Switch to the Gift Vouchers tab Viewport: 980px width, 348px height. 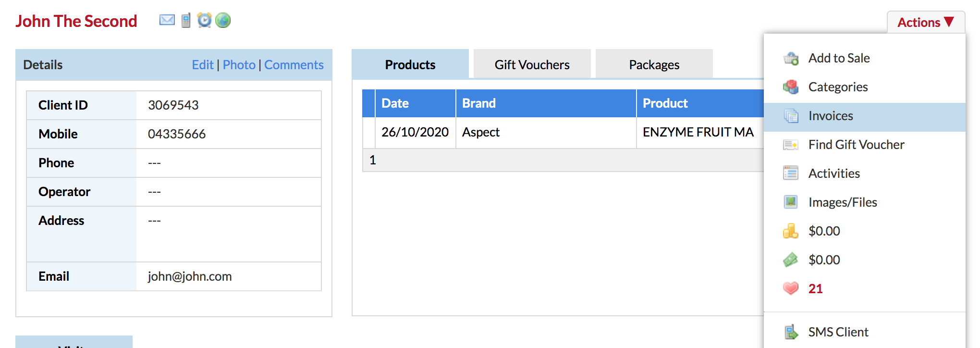point(532,64)
